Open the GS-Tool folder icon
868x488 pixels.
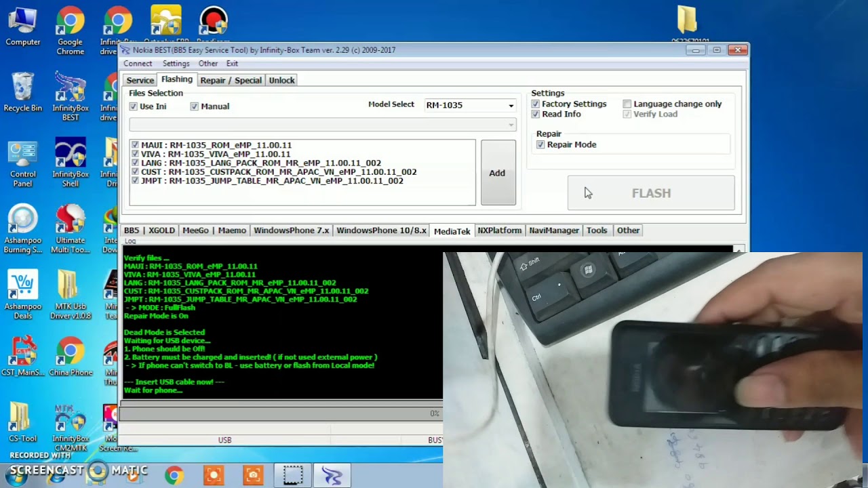click(22, 422)
